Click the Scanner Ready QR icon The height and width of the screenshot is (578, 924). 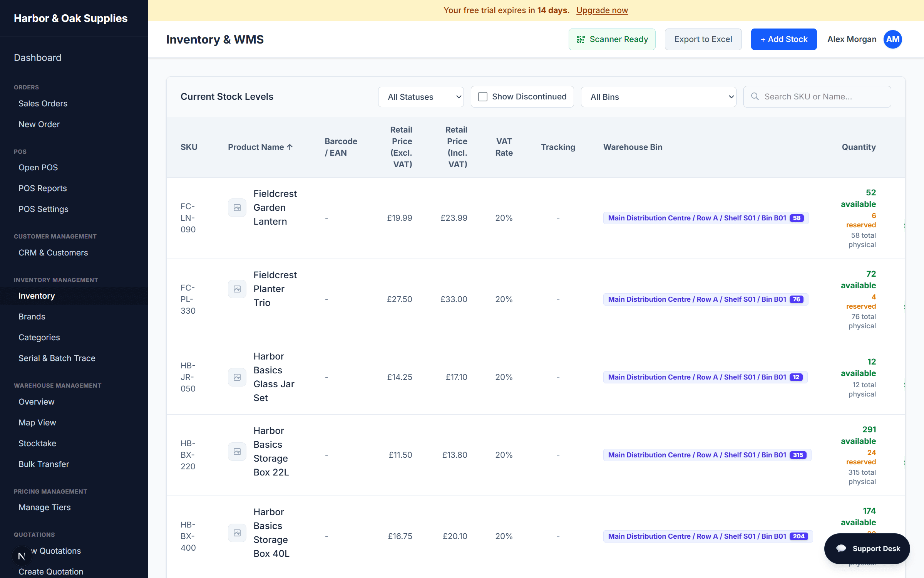click(x=581, y=39)
